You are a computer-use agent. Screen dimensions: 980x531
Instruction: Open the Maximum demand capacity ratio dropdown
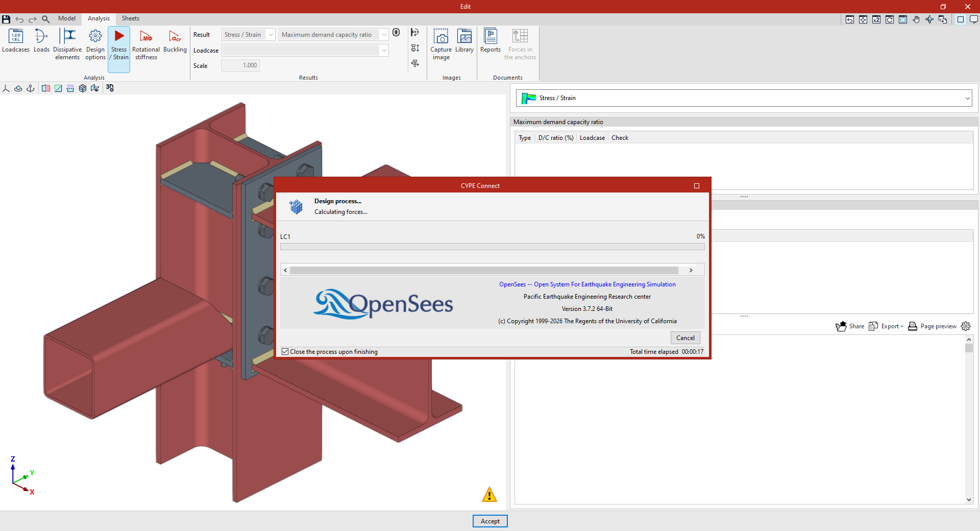click(334, 35)
